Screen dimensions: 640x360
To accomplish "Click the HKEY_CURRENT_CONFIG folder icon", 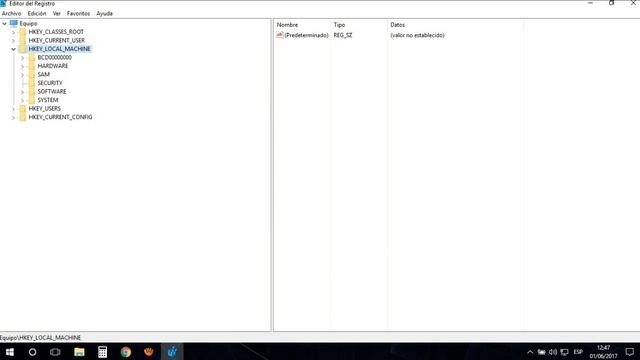I will click(23, 117).
